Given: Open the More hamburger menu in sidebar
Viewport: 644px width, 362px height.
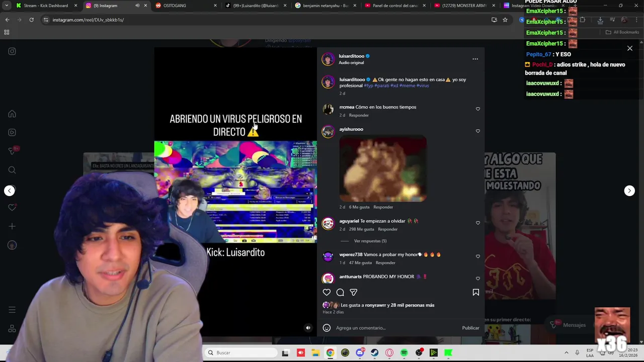Looking at the screenshot, I should (12, 310).
